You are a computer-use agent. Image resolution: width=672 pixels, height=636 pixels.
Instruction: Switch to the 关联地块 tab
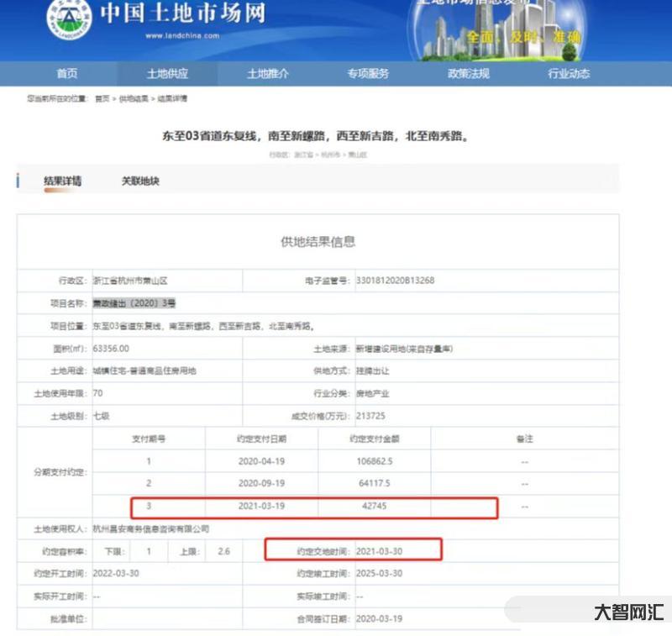(x=140, y=181)
